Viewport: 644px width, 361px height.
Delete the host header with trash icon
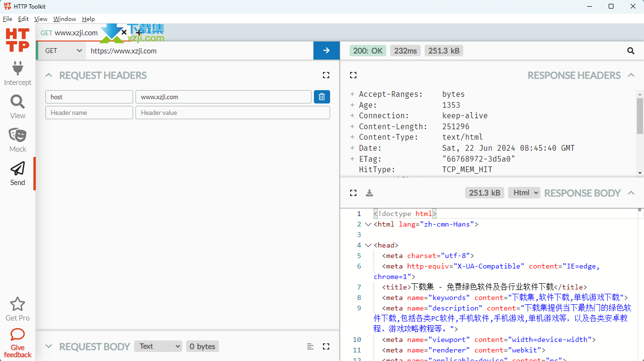click(322, 97)
